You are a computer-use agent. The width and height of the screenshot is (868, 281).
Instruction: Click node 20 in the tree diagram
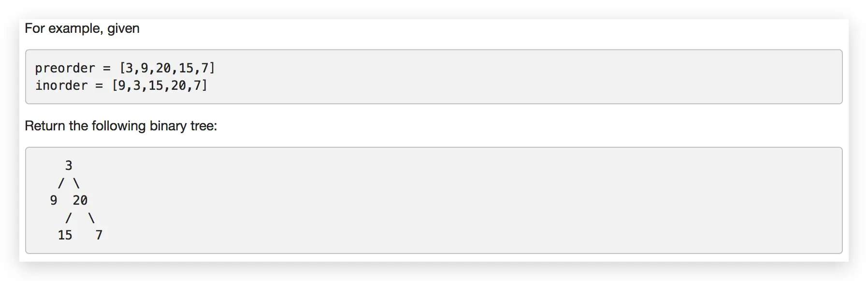point(80,200)
